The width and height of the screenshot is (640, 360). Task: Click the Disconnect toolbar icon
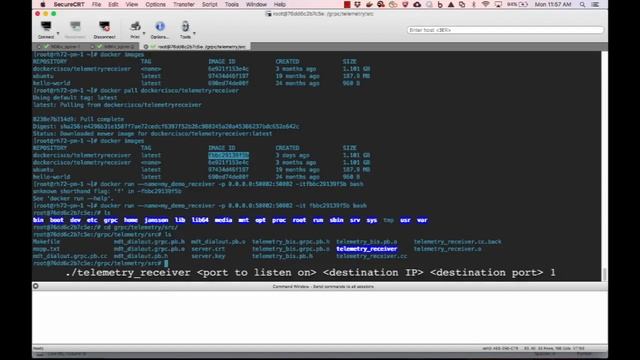click(104, 27)
